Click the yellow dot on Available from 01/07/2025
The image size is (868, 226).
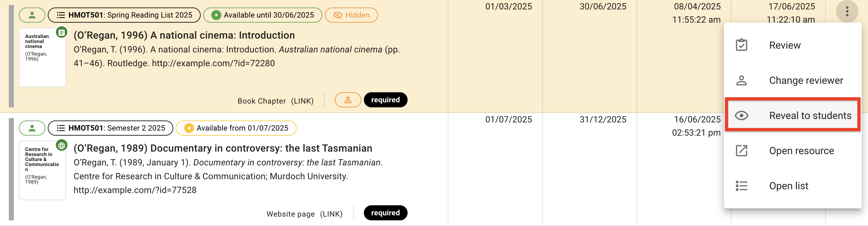point(188,128)
